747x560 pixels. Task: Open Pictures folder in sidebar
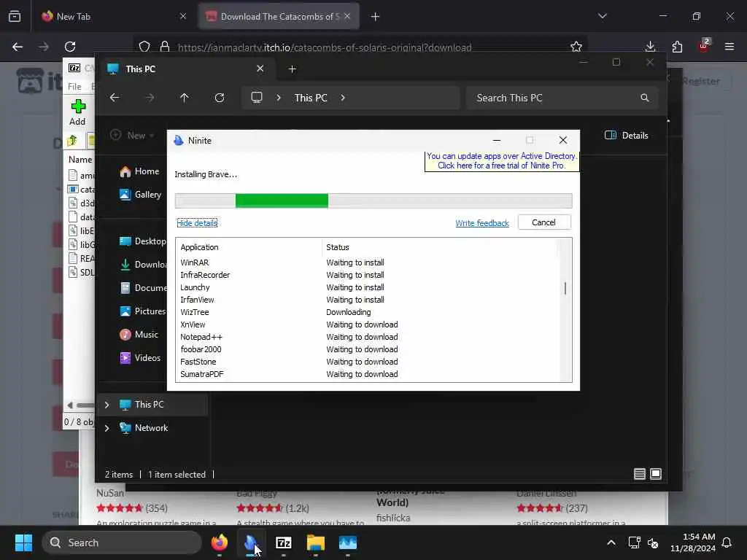tap(143, 311)
